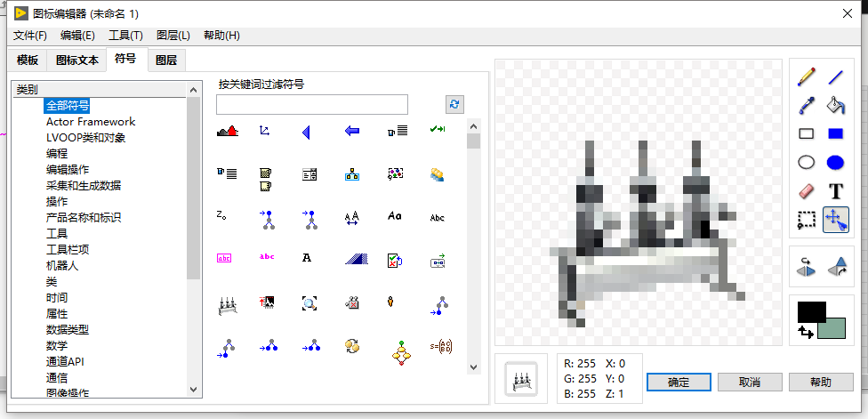Select the 产品名称和标识 category

tap(83, 218)
